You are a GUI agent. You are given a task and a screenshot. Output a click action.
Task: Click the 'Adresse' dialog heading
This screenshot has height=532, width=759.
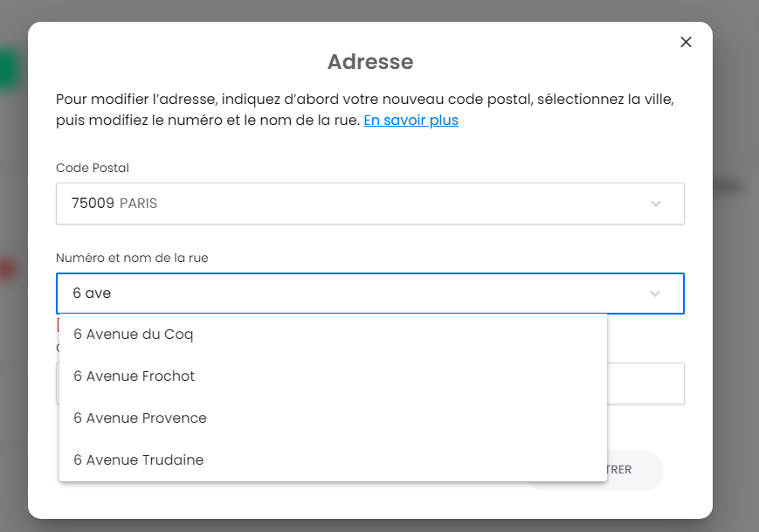tap(370, 62)
